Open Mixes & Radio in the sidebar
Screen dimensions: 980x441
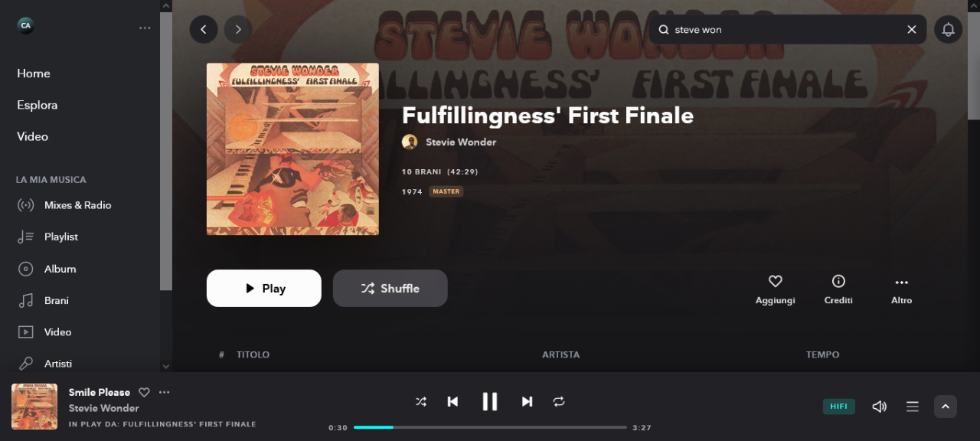pyautogui.click(x=77, y=205)
